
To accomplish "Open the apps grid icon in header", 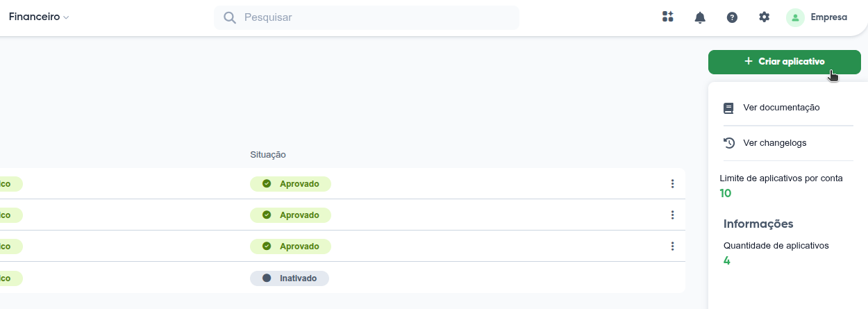I will (668, 17).
